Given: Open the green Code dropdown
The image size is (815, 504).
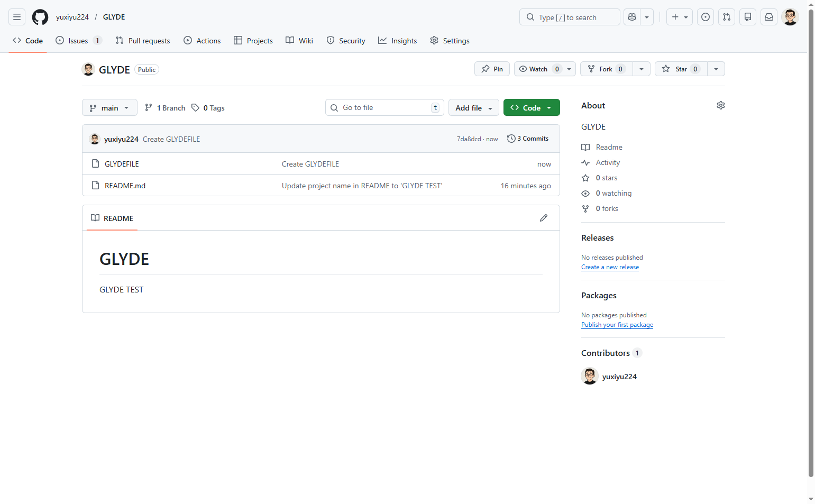Looking at the screenshot, I should [x=532, y=107].
